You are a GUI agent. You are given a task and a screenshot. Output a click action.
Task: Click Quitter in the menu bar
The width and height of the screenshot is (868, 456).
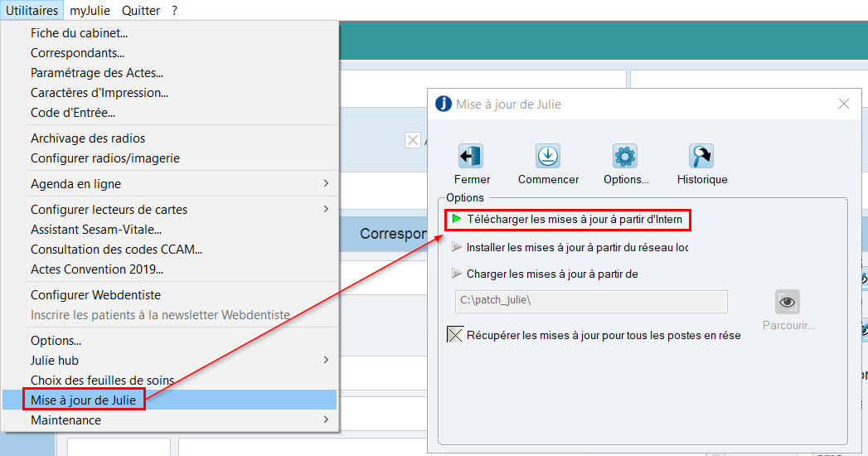pos(141,11)
